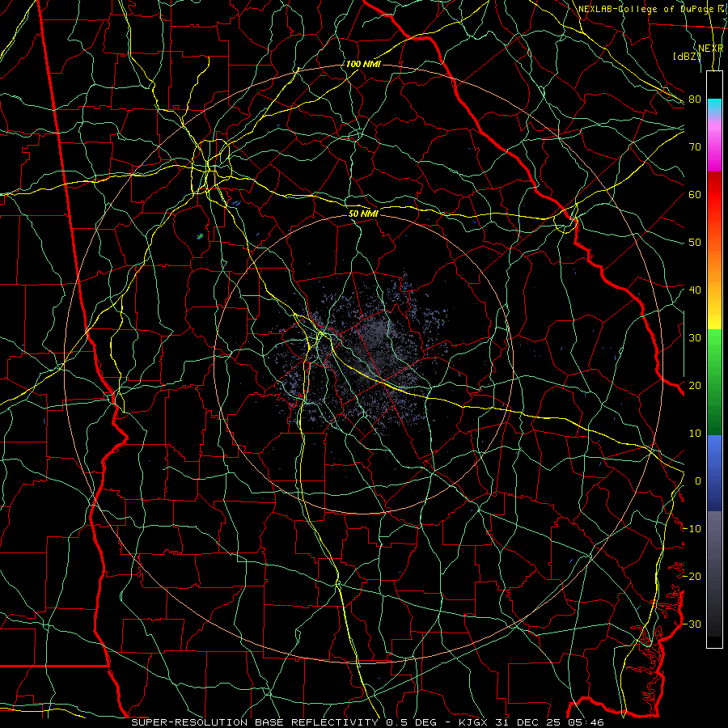Click the 70 value on the dBZ scale
Image resolution: width=728 pixels, height=728 pixels.
click(695, 147)
